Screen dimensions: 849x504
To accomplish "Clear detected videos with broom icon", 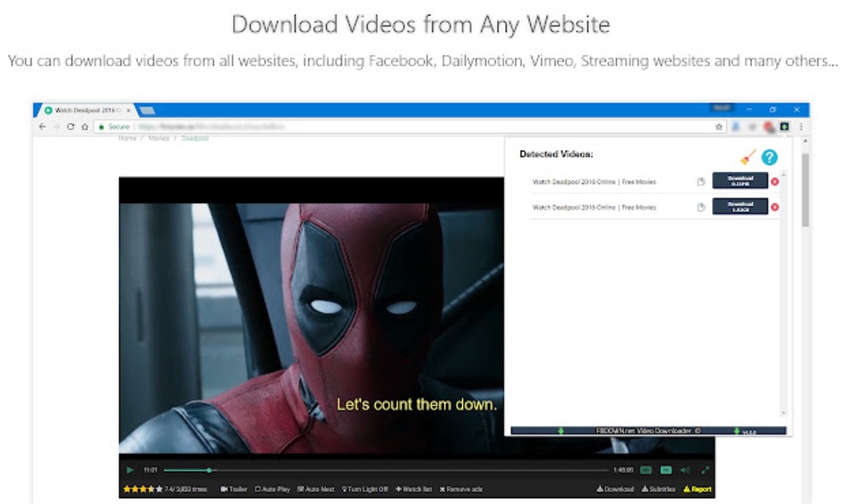I will click(748, 157).
